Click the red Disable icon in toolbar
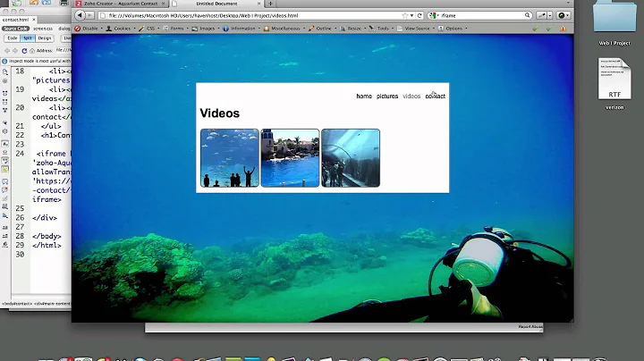Screen dimensions: 644x361 [x=78, y=29]
